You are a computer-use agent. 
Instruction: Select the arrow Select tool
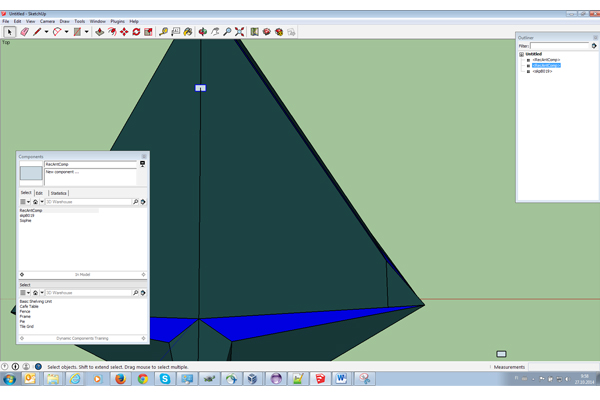click(x=9, y=32)
